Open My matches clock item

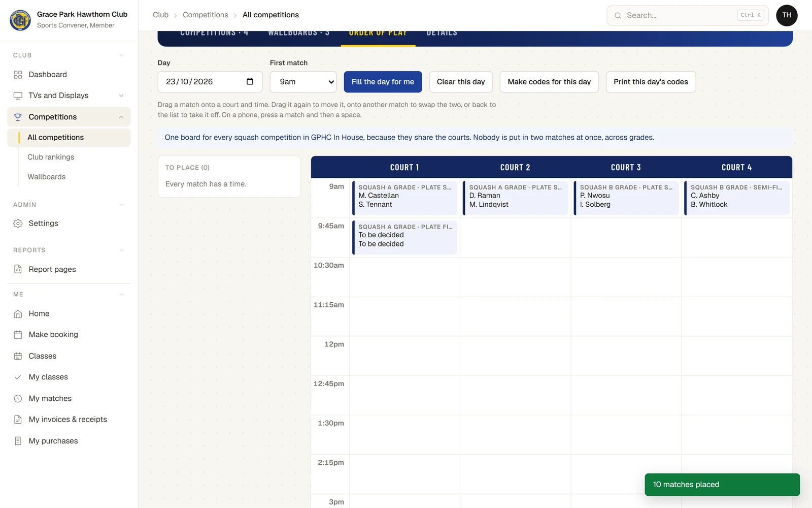(69, 398)
